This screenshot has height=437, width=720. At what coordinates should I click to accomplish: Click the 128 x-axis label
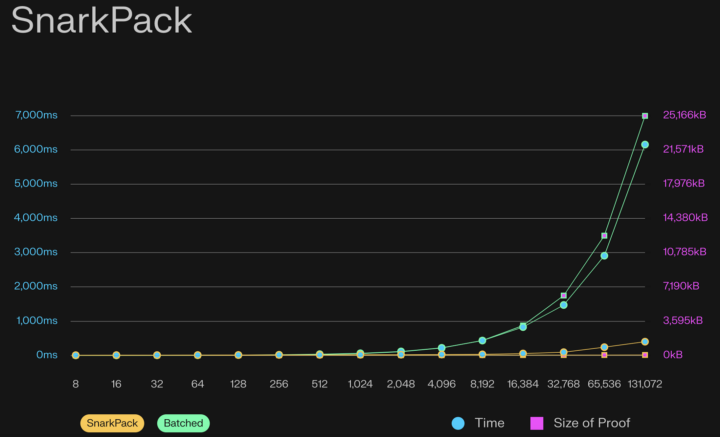238,384
